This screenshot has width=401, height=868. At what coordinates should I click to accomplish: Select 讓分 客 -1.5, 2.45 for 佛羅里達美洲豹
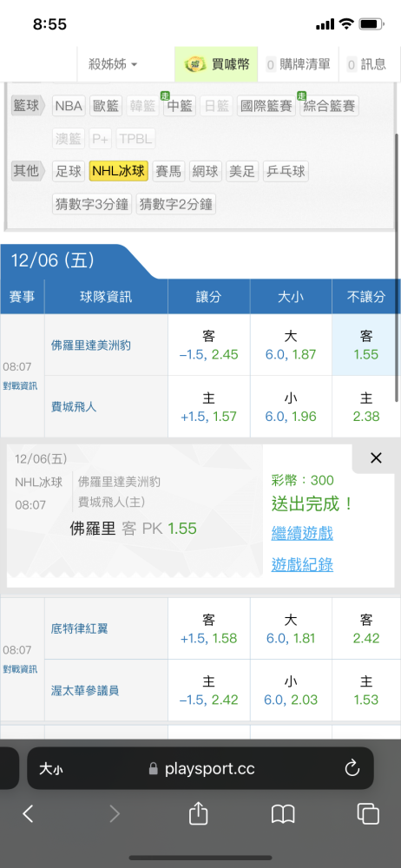point(209,345)
